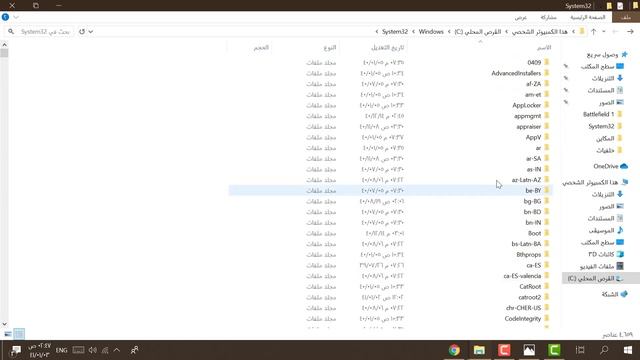Switch input language via ENG indicator
The width and height of the screenshot is (640, 360).
coord(62,350)
